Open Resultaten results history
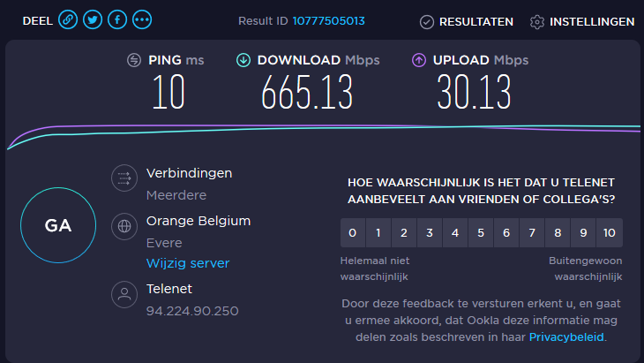 (467, 21)
